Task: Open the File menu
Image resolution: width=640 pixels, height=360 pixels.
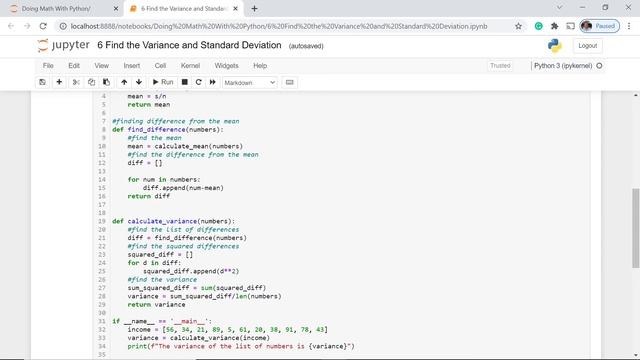Action: (x=48, y=66)
